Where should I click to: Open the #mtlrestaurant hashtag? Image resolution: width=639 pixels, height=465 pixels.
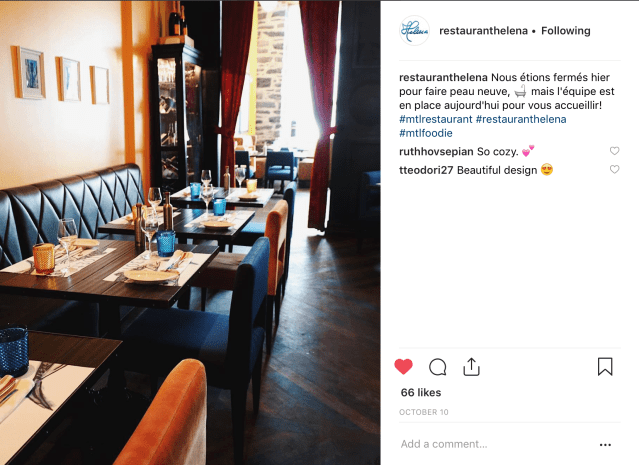(x=436, y=119)
